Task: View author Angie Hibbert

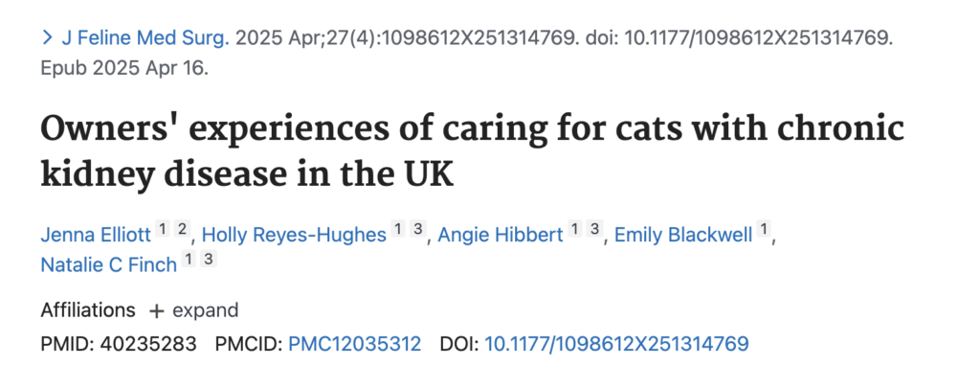Action: [x=500, y=236]
